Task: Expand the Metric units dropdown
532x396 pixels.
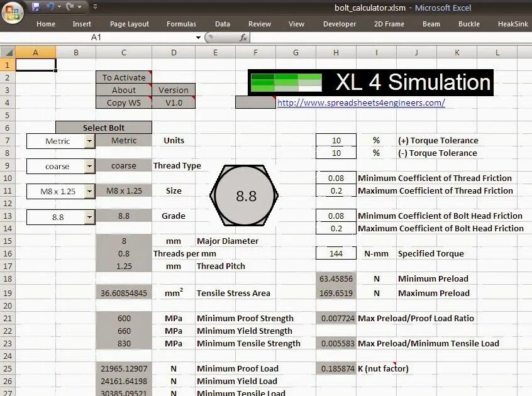Action: click(x=89, y=141)
